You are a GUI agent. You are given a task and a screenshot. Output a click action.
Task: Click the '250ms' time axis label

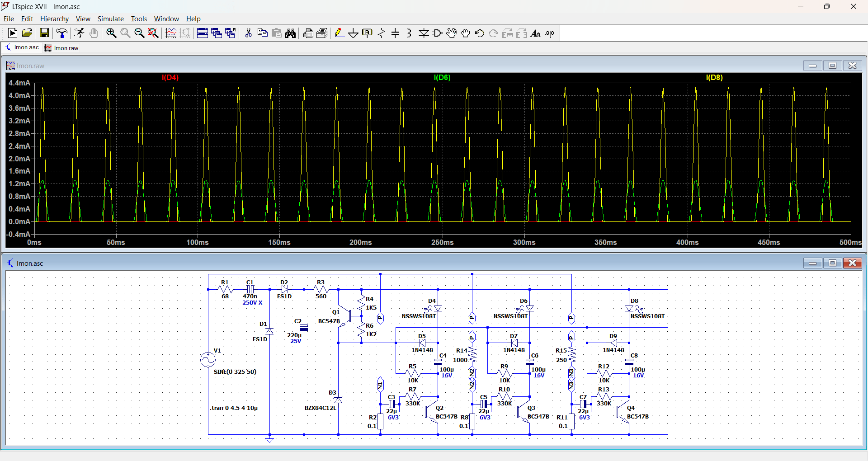coord(442,242)
